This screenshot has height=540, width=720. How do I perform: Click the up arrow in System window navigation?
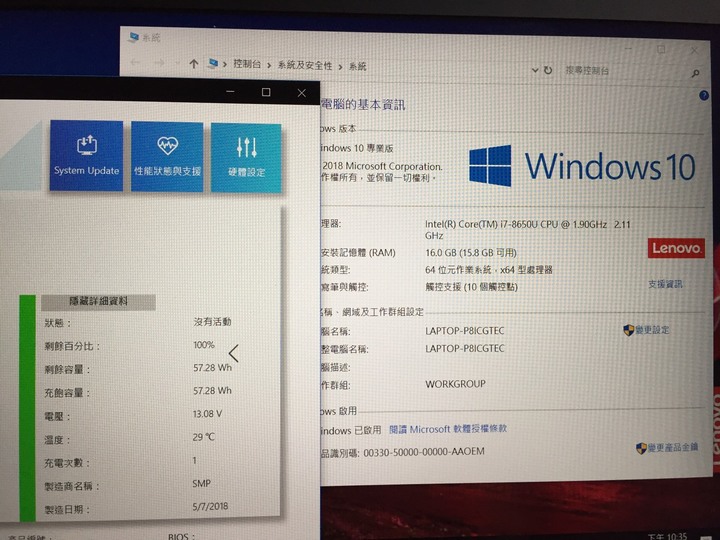tap(194, 64)
